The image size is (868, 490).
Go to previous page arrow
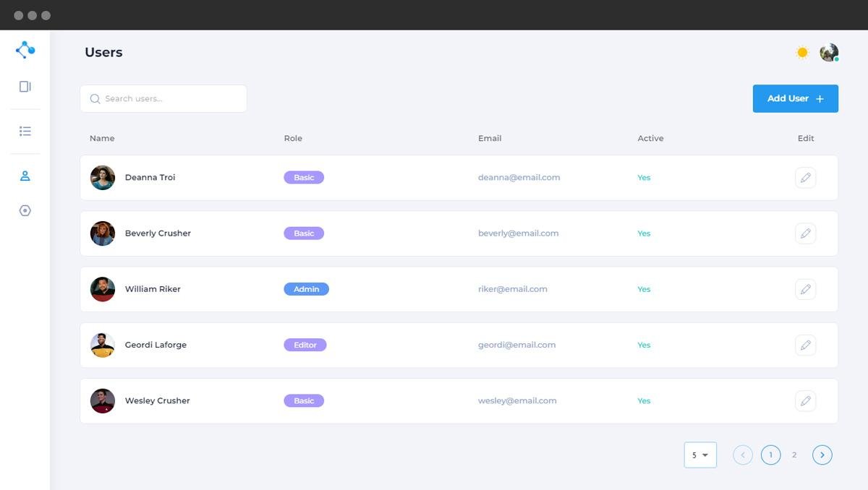[x=743, y=455]
